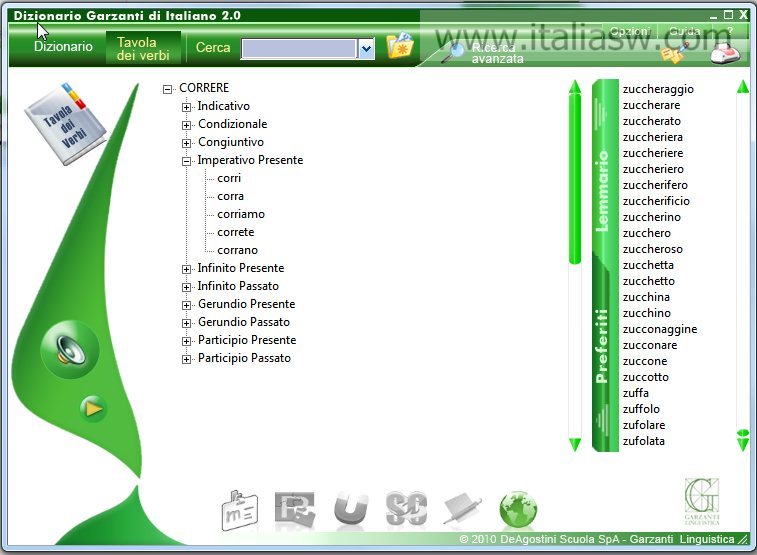Image resolution: width=757 pixels, height=555 pixels.
Task: Open the Cerca search dropdown arrow
Action: click(366, 49)
